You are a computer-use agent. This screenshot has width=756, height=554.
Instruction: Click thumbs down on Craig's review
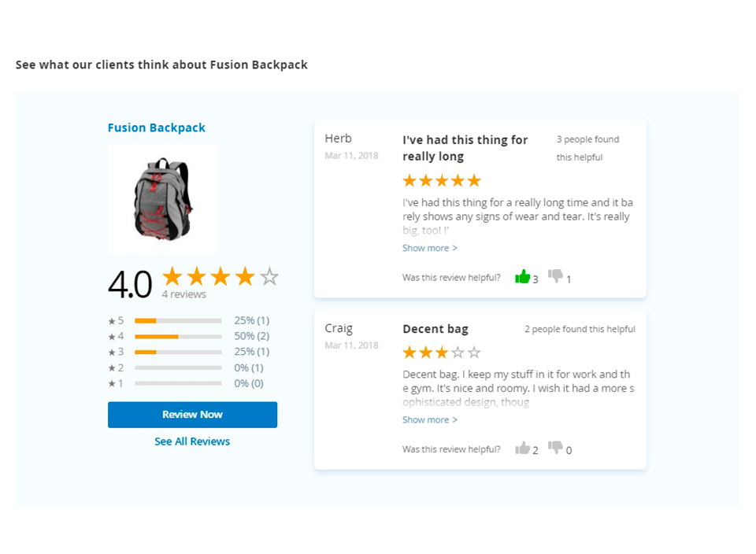click(555, 448)
